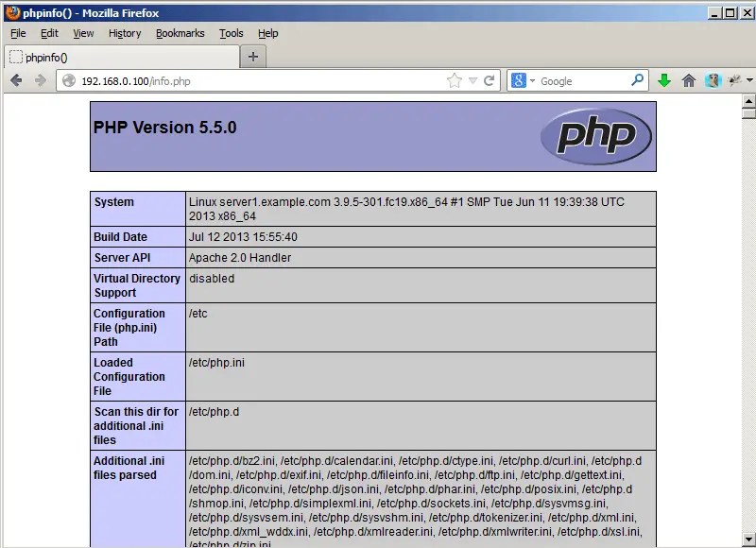This screenshot has height=548, width=756.
Task: Reload the page with the refresh icon
Action: [489, 80]
